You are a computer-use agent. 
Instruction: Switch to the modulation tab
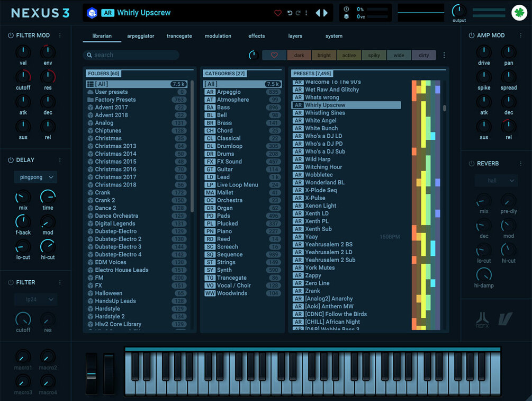click(x=218, y=36)
